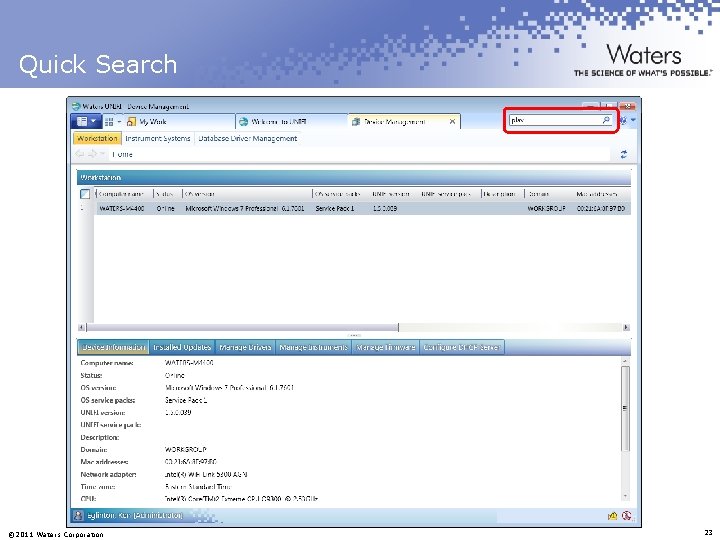This screenshot has width=720, height=540.
Task: Select the Device Information tab
Action: pos(113,348)
